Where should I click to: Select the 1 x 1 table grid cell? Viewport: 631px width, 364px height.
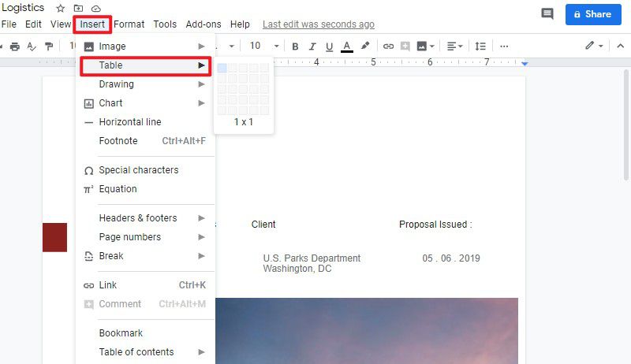point(222,68)
